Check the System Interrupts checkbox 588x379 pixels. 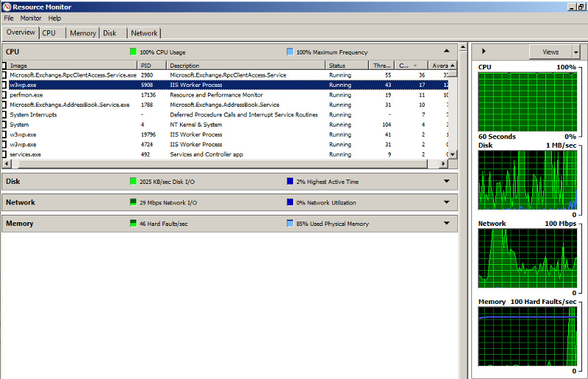point(4,115)
